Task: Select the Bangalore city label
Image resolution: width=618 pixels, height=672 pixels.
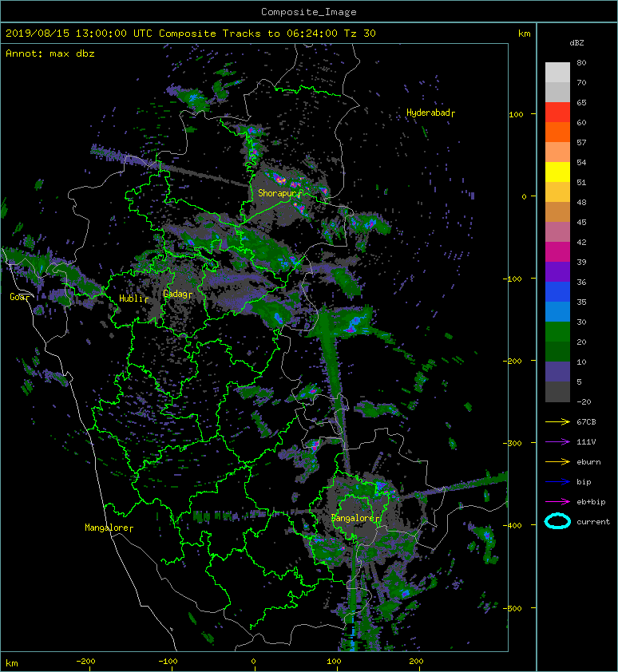Action: [353, 518]
